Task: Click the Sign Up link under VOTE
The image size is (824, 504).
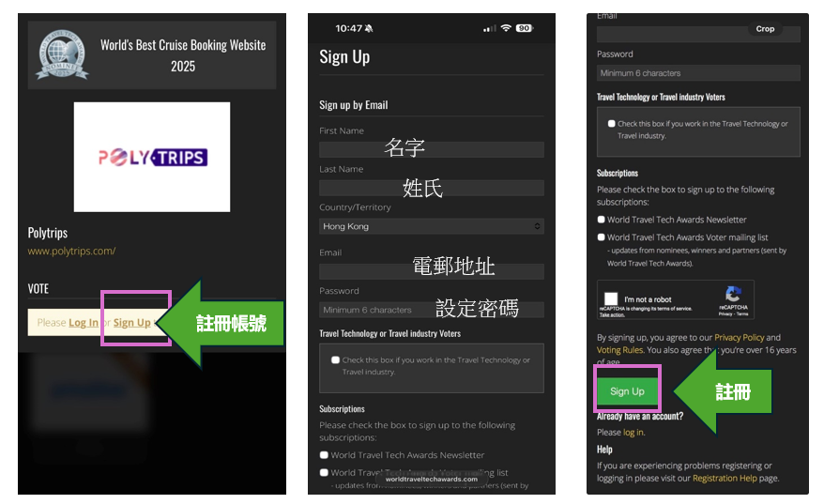Action: pyautogui.click(x=131, y=323)
